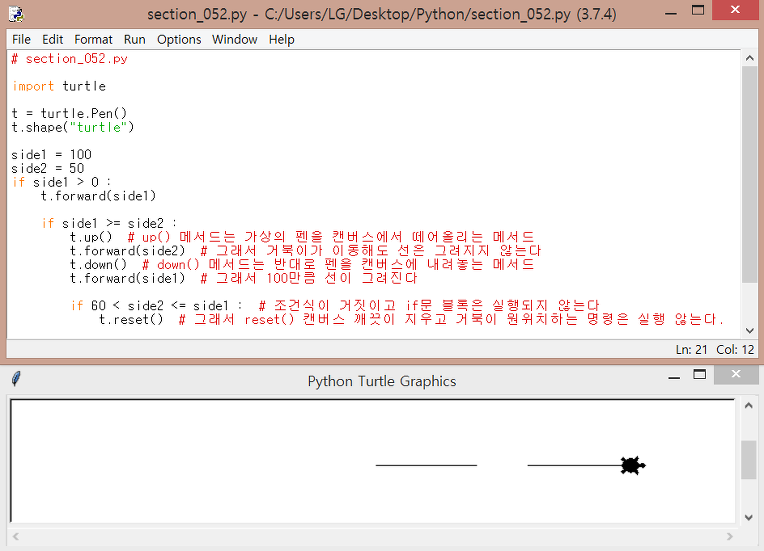
Task: Click editor vertical scrollbar down arrow
Action: [749, 331]
